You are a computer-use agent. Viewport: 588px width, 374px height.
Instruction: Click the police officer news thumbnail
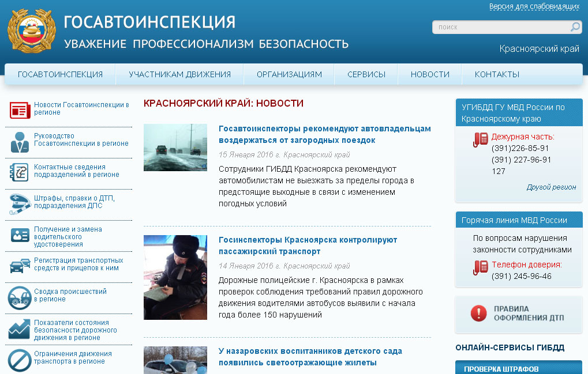pos(175,277)
